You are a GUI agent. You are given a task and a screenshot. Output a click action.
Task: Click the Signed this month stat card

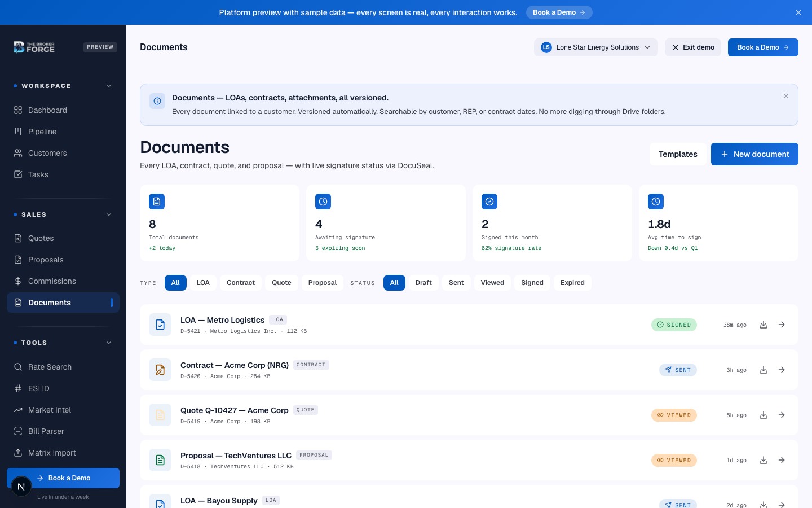[x=552, y=223]
